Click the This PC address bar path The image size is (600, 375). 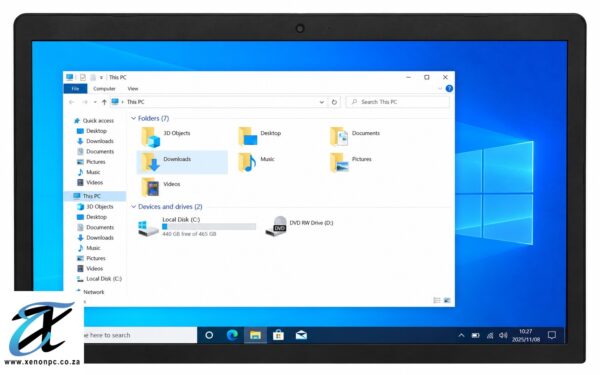135,102
